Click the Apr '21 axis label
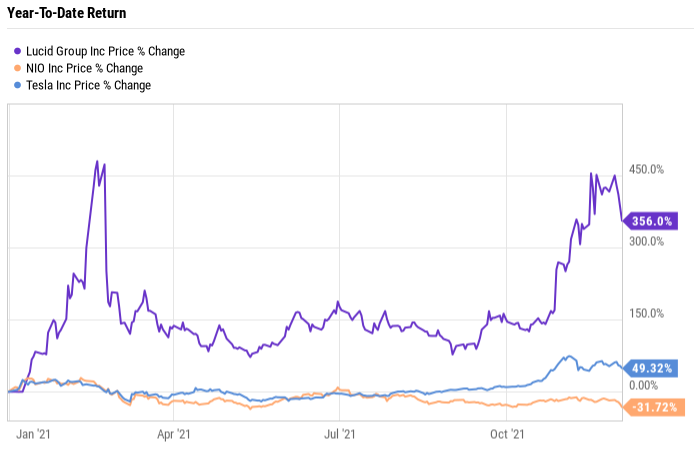Screen dimensions: 694x450 [x=174, y=434]
